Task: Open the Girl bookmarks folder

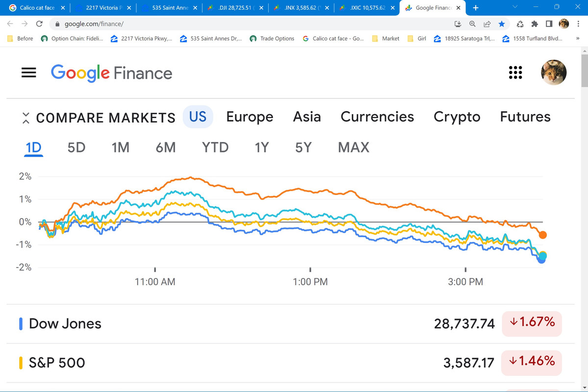Action: click(x=417, y=38)
